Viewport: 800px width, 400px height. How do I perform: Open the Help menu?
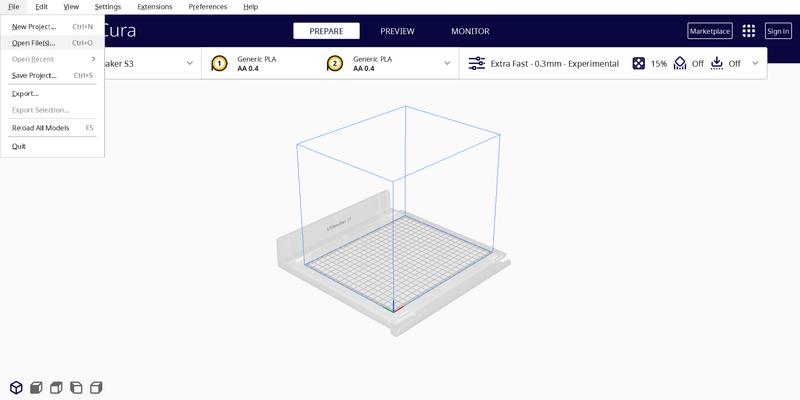pyautogui.click(x=251, y=7)
